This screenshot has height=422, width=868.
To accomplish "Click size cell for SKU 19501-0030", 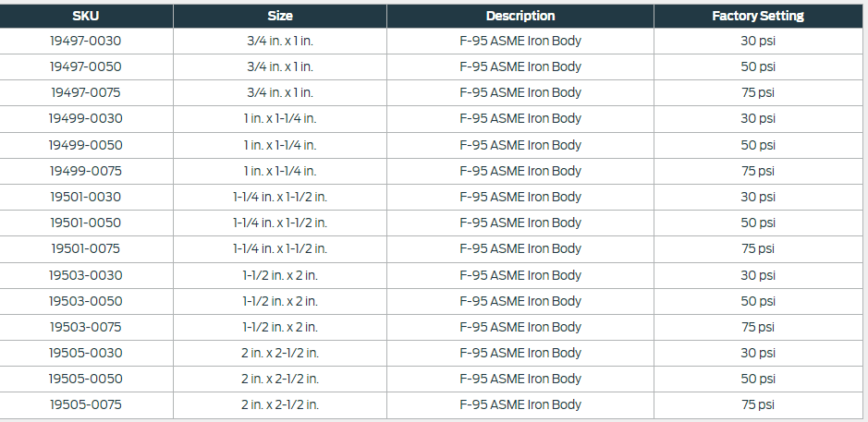I will coord(280,197).
